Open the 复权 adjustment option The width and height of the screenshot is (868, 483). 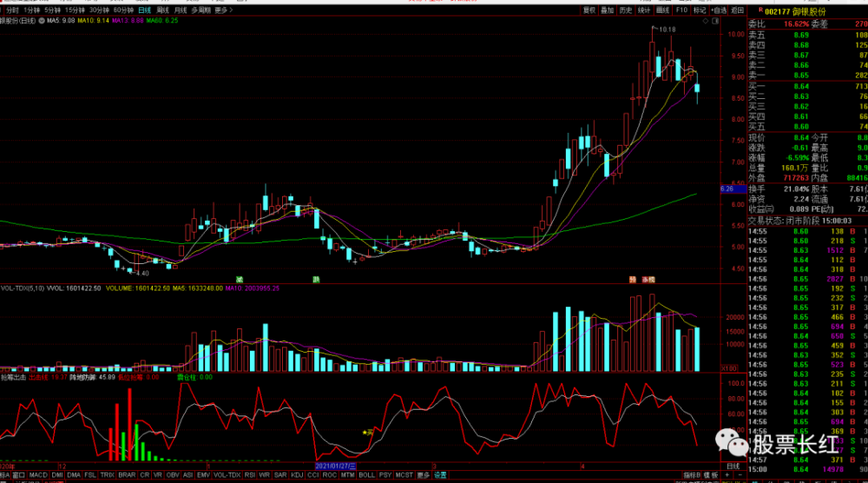coord(589,10)
